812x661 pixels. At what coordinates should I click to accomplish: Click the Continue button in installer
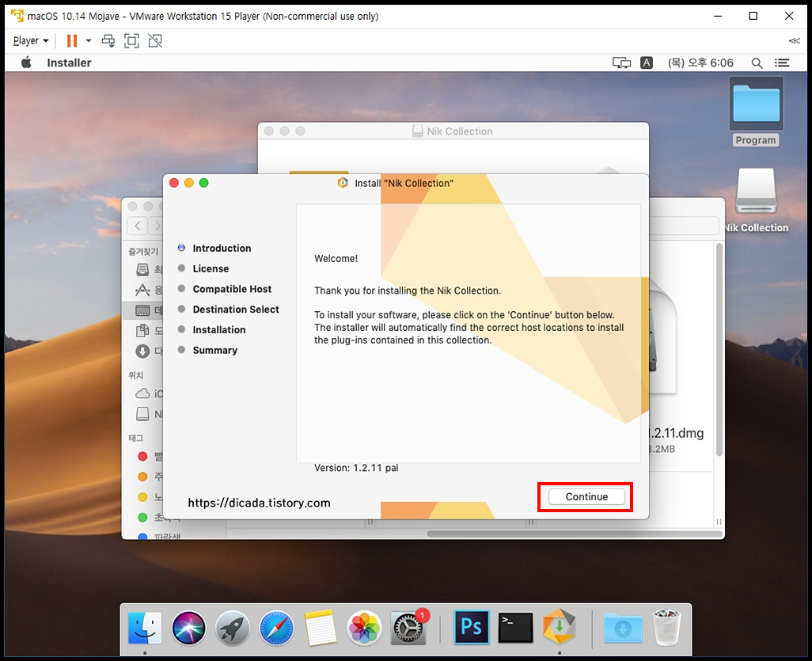click(x=586, y=497)
